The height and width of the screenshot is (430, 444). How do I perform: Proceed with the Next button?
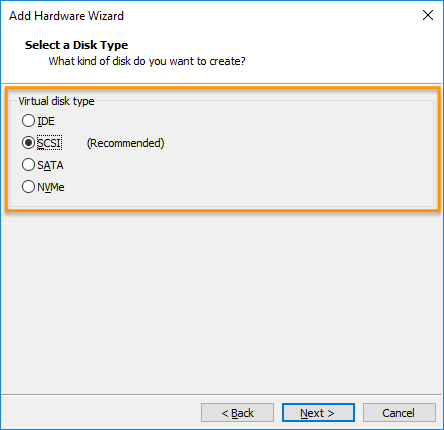tap(318, 413)
